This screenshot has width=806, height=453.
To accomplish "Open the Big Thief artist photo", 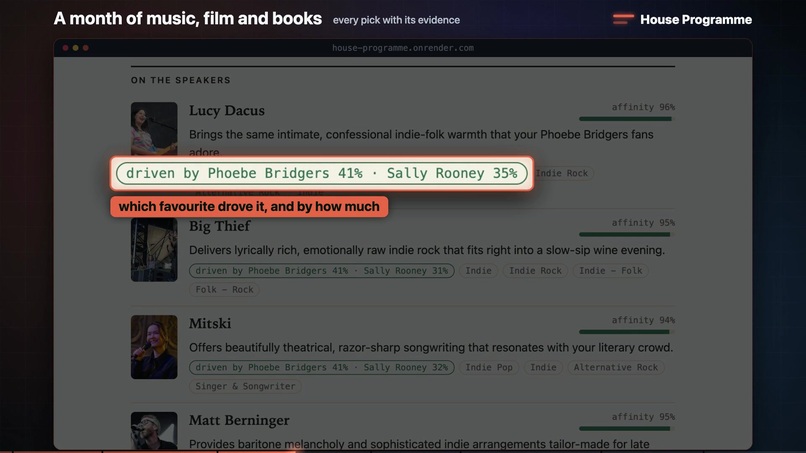I will click(x=154, y=249).
